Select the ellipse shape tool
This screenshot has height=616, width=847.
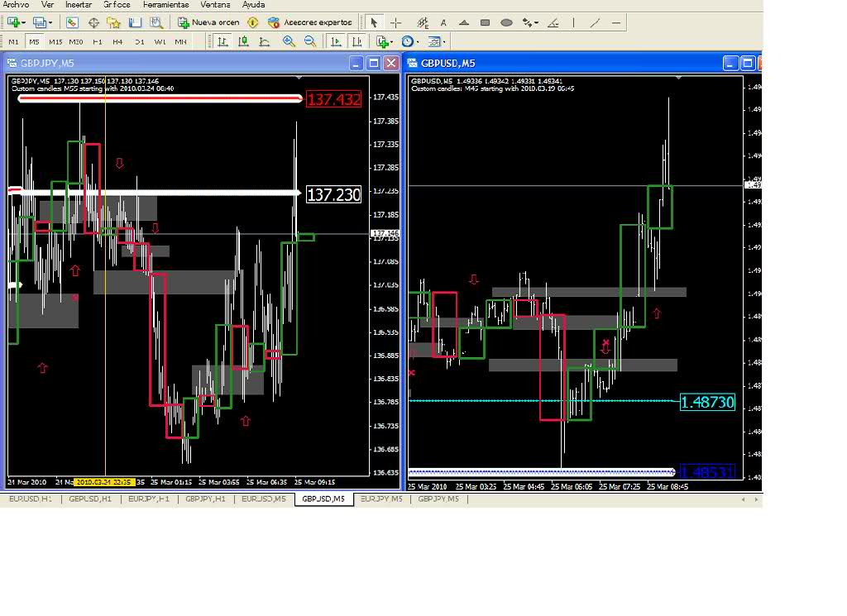point(506,22)
